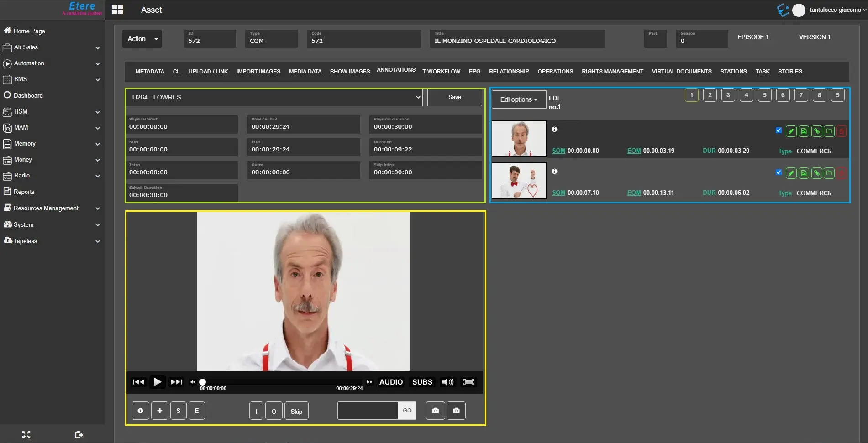The height and width of the screenshot is (443, 868).
Task: Click the volume speaker icon
Action: pos(447,382)
